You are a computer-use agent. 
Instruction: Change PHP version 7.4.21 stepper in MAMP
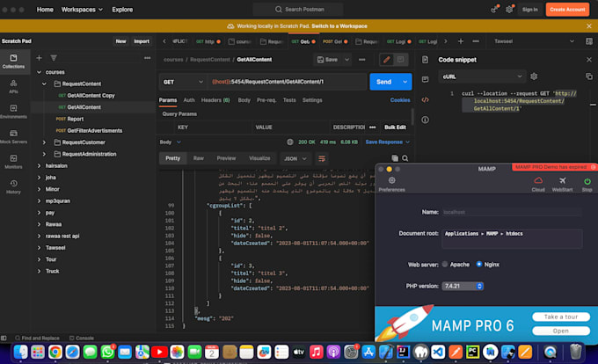479,286
